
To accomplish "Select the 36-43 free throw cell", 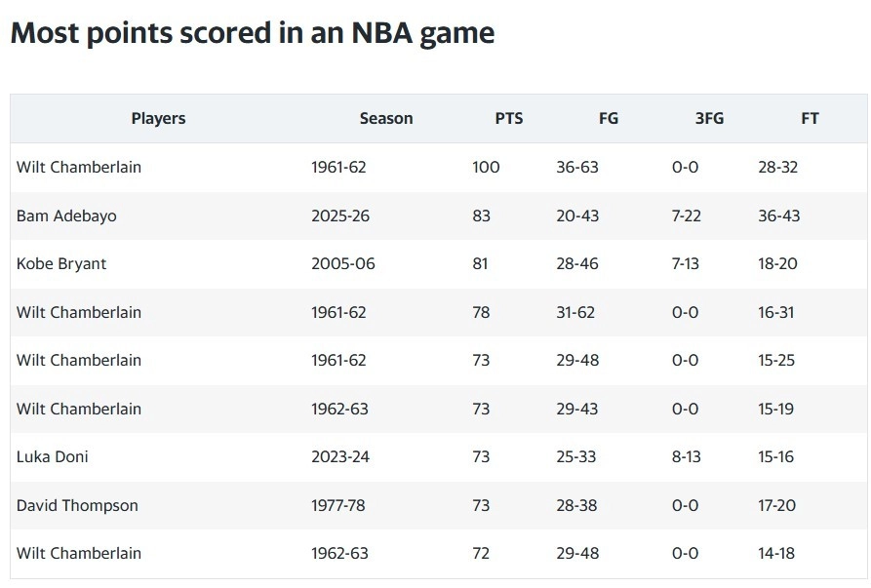I will coord(779,216).
